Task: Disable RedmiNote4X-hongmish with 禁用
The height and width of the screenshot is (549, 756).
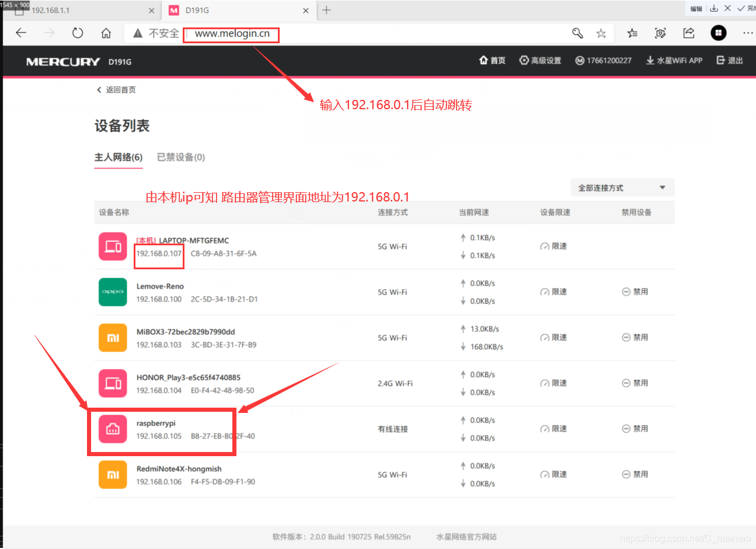Action: pos(635,475)
